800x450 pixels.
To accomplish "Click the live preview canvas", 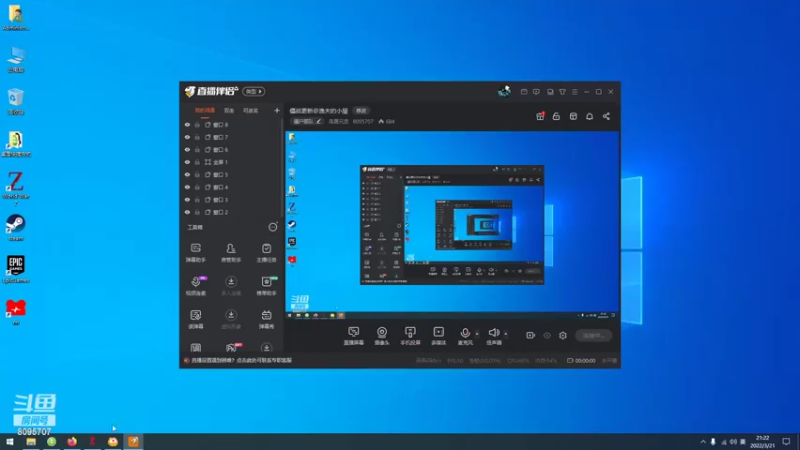I will tap(452, 225).
